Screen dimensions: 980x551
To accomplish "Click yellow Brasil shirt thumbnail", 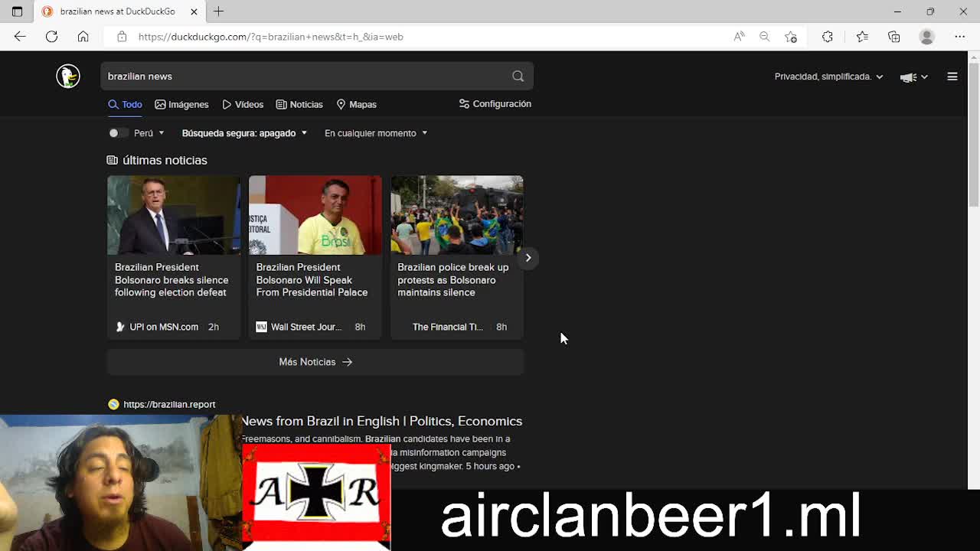I will [315, 215].
